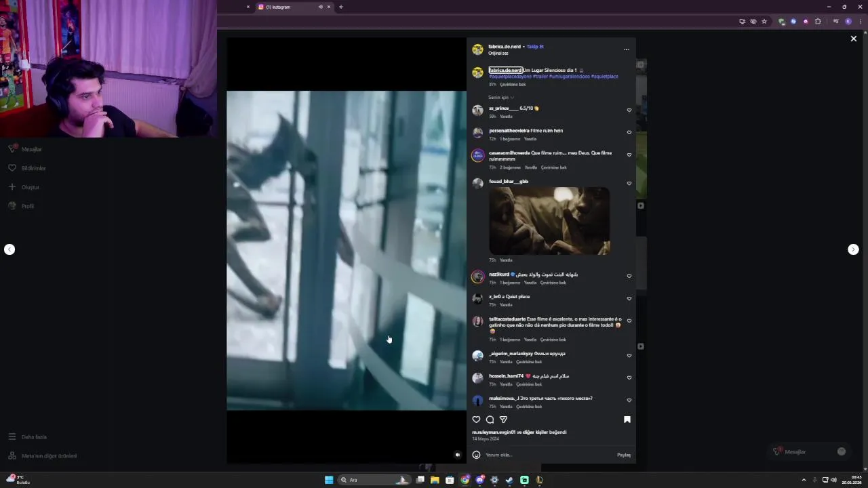Open the naz9kurd profile avatar
Screen dimensions: 868x488
477,277
